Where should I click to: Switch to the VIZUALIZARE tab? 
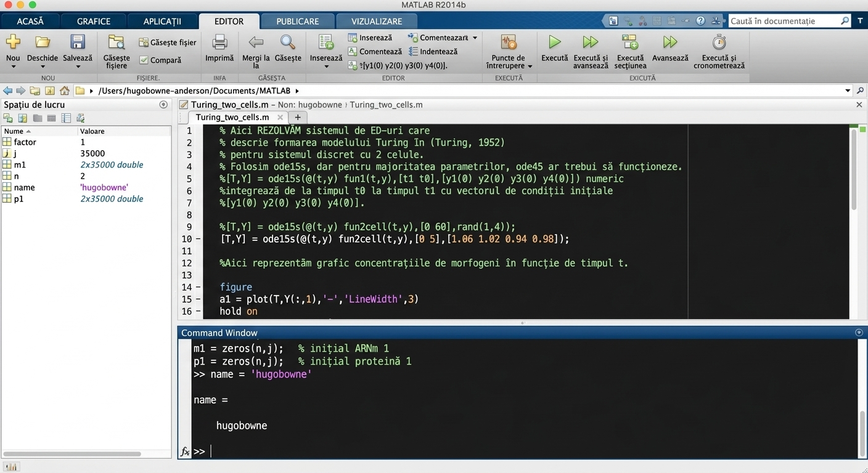coord(377,21)
